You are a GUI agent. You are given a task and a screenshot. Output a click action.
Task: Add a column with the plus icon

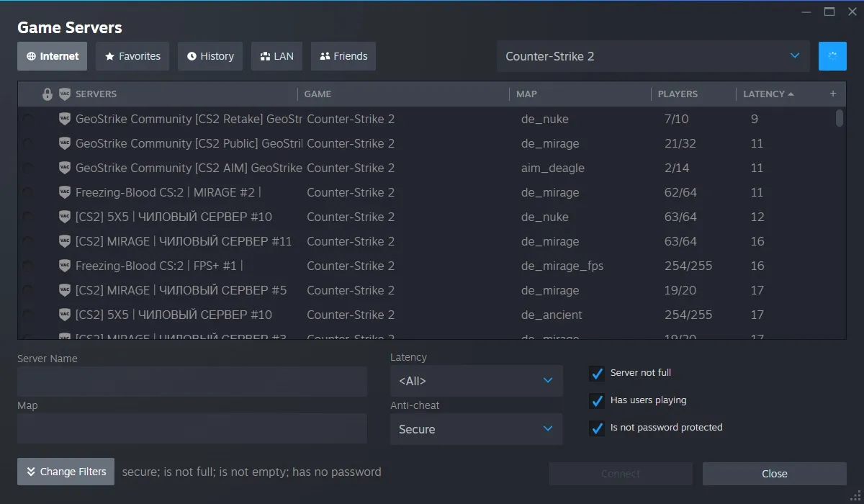pyautogui.click(x=833, y=94)
